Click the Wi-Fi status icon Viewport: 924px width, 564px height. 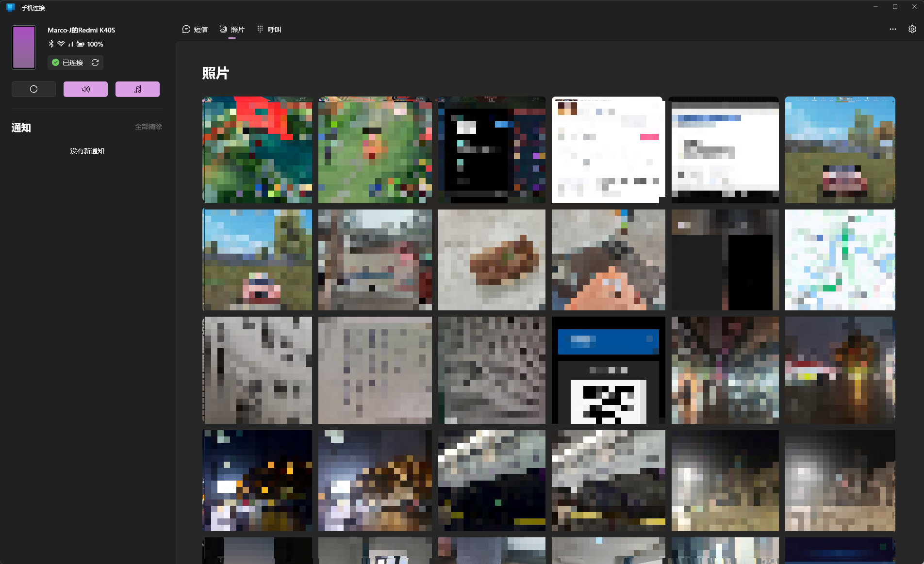point(61,44)
